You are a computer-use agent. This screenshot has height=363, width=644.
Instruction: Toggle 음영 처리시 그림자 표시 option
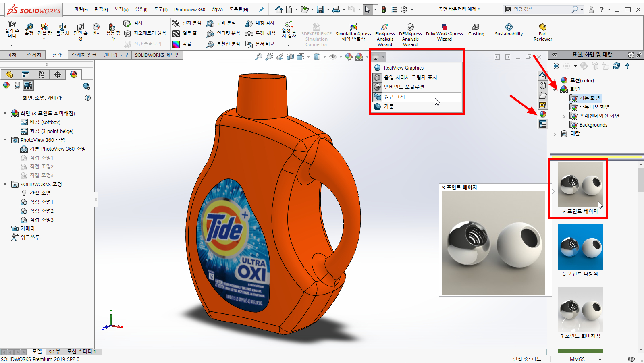click(x=417, y=77)
